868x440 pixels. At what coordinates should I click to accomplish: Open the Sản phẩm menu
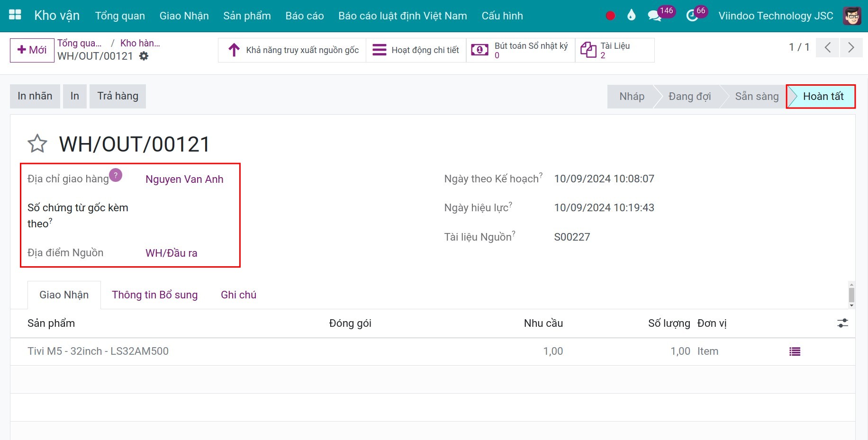tap(247, 16)
